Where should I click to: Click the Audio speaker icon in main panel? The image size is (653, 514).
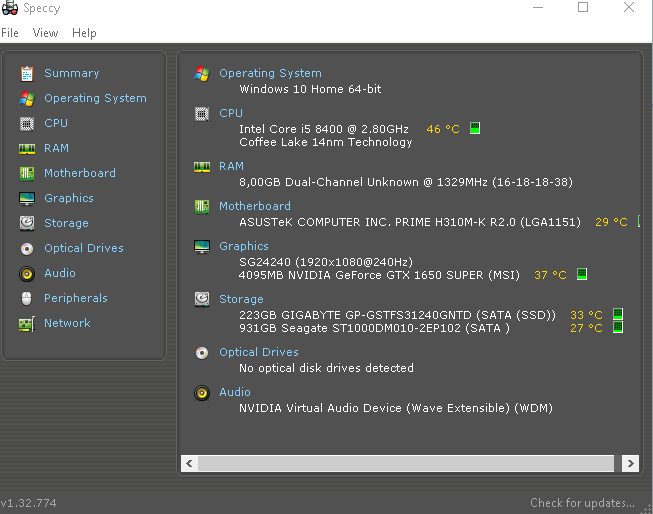click(x=202, y=392)
